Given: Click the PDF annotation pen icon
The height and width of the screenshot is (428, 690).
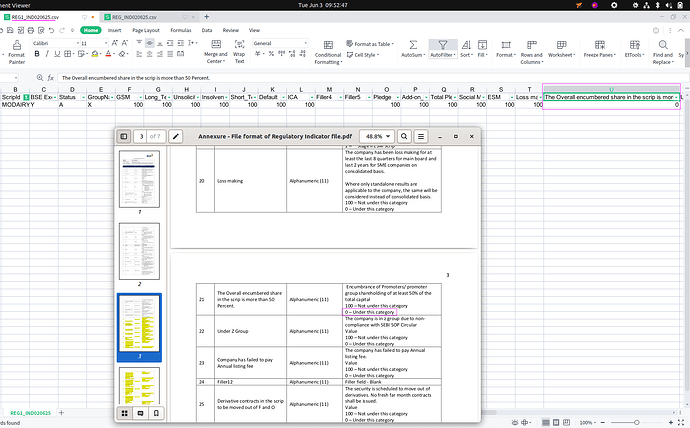Looking at the screenshot, I should click(177, 136).
